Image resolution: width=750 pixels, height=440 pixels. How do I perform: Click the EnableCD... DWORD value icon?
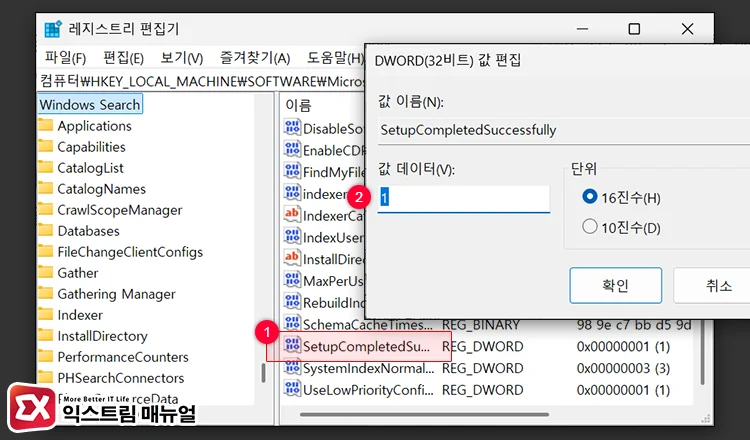tap(292, 149)
